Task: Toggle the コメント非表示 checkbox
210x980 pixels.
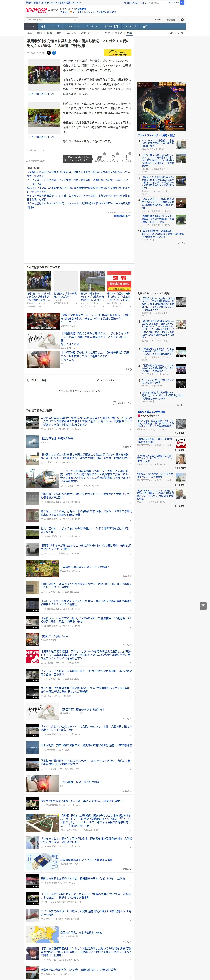Action: click(x=115, y=403)
